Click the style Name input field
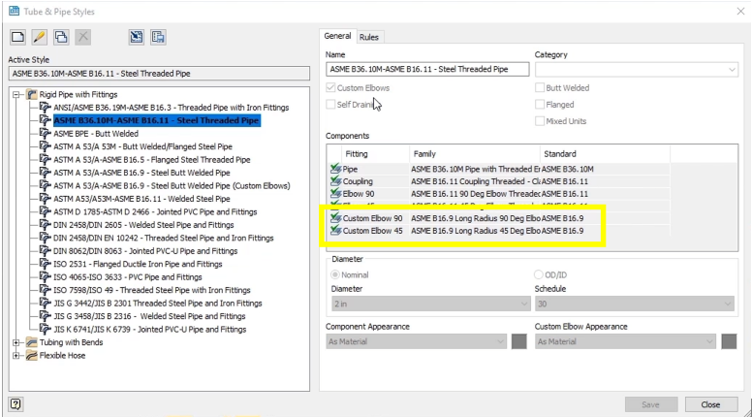The image size is (754, 417). [427, 69]
